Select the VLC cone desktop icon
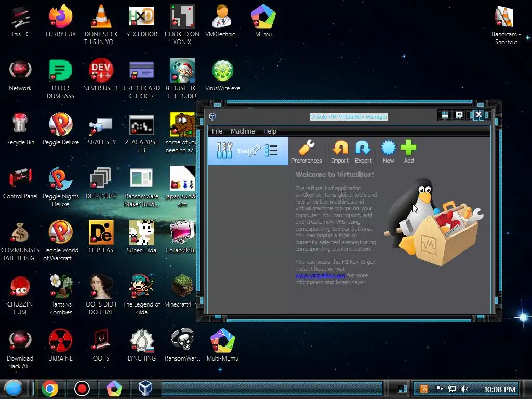Viewport: 532px width, 399px height. pos(101,25)
